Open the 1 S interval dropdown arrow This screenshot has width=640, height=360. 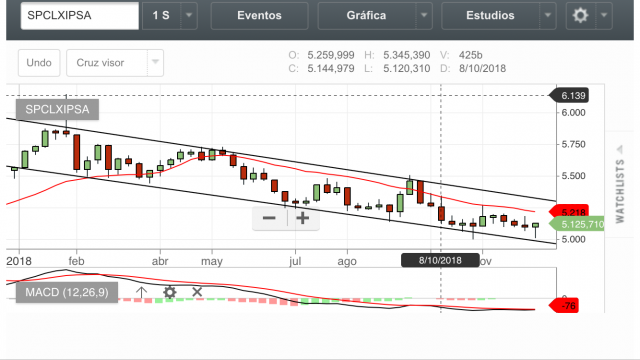tap(189, 16)
